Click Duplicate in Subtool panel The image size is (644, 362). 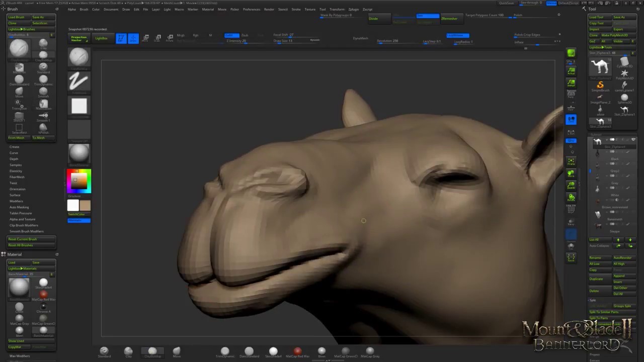pyautogui.click(x=599, y=279)
